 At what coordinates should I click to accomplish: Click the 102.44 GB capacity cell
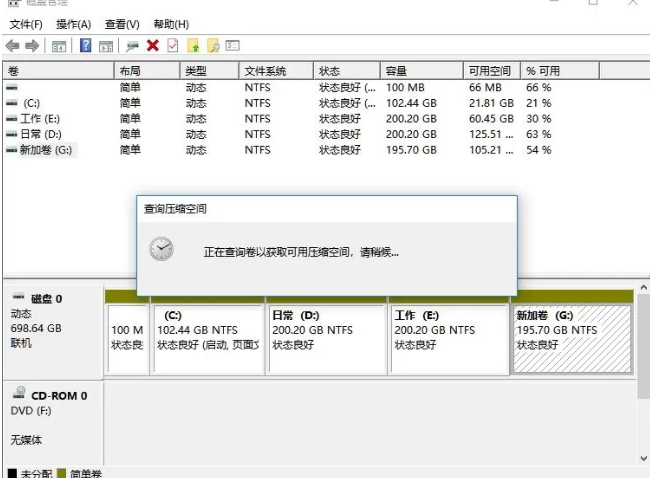411,103
